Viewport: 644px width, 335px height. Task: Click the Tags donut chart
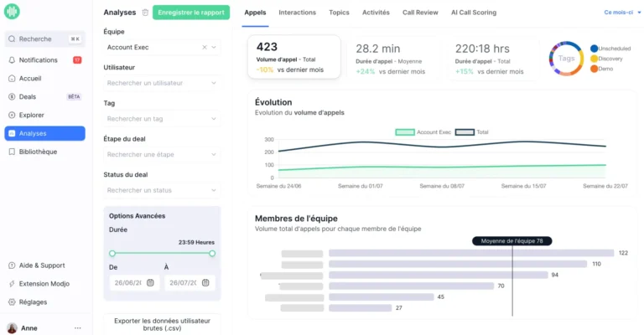pyautogui.click(x=566, y=59)
